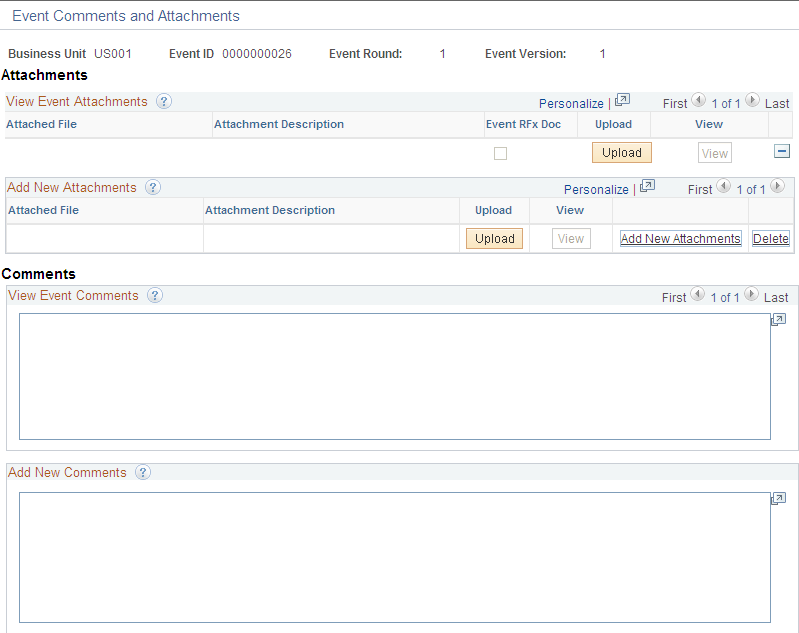This screenshot has height=633, width=799.
Task: Go to First in Add New Attachments
Action: 700,190
